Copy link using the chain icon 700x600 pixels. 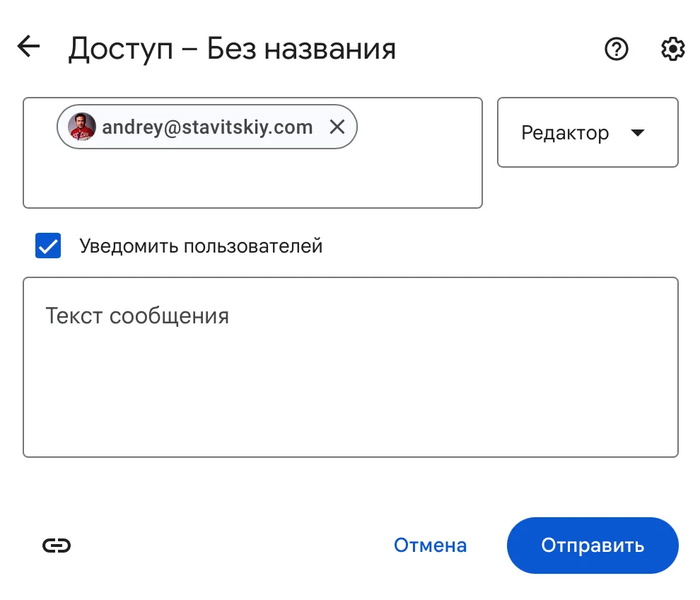57,545
